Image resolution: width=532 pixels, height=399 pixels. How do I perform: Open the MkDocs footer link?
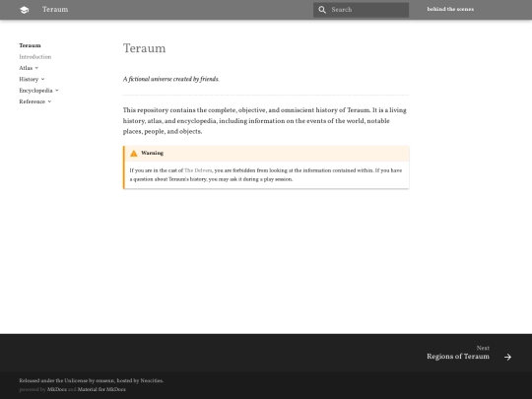point(57,389)
